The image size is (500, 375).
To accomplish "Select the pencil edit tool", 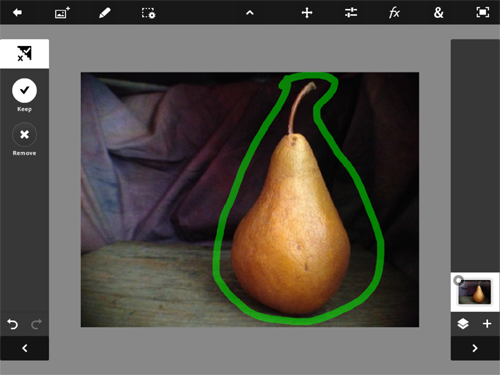I will [105, 13].
